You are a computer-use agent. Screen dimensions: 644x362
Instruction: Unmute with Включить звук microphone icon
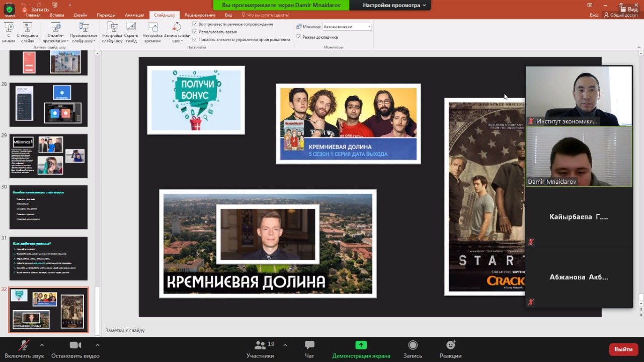click(24, 345)
